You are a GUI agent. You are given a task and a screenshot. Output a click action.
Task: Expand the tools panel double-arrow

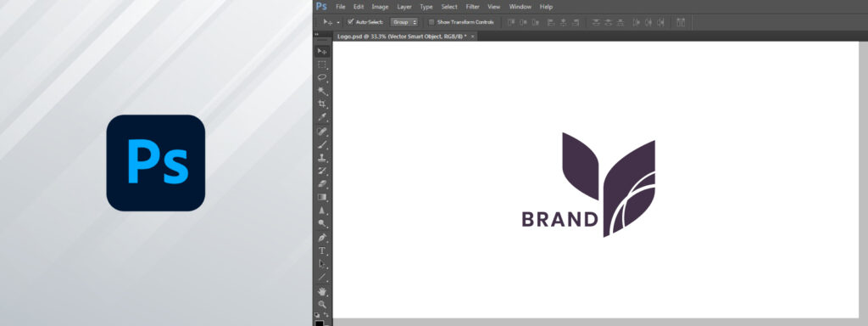point(317,34)
